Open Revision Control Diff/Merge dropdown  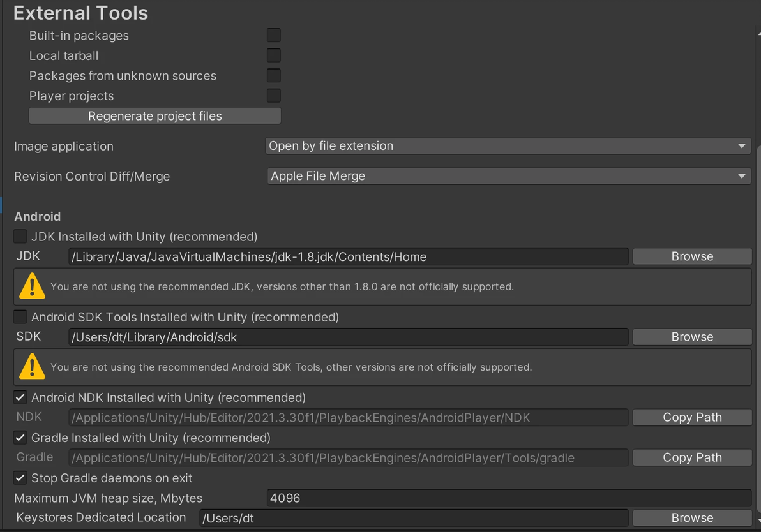(x=509, y=176)
